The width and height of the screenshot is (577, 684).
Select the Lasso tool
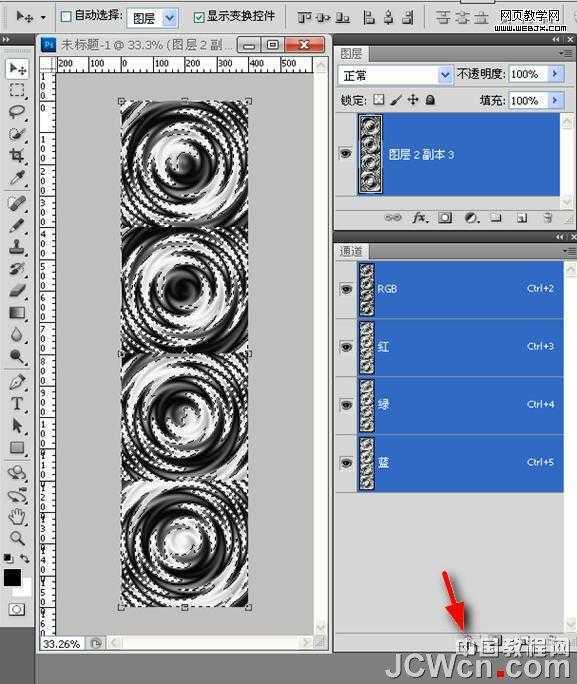[x=17, y=112]
